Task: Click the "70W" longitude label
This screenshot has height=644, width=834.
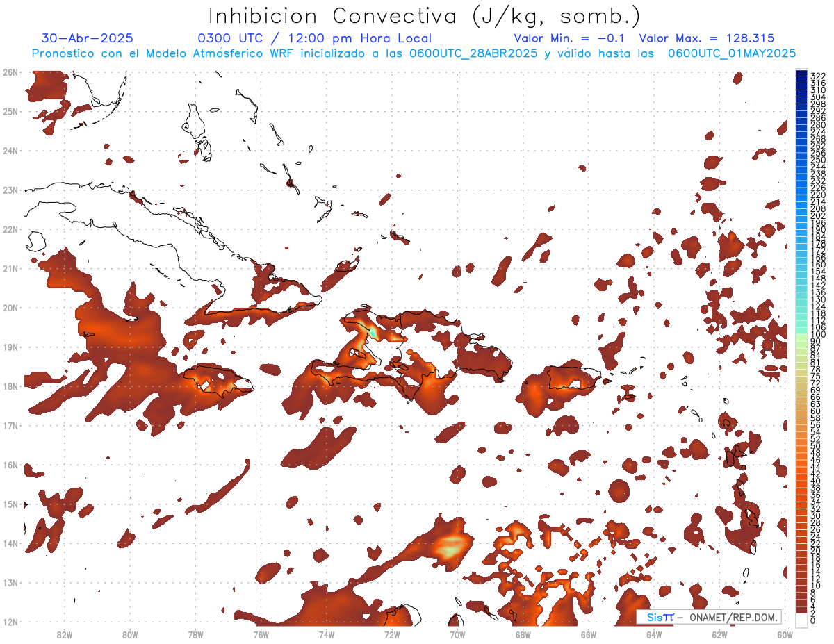Action: click(x=457, y=634)
